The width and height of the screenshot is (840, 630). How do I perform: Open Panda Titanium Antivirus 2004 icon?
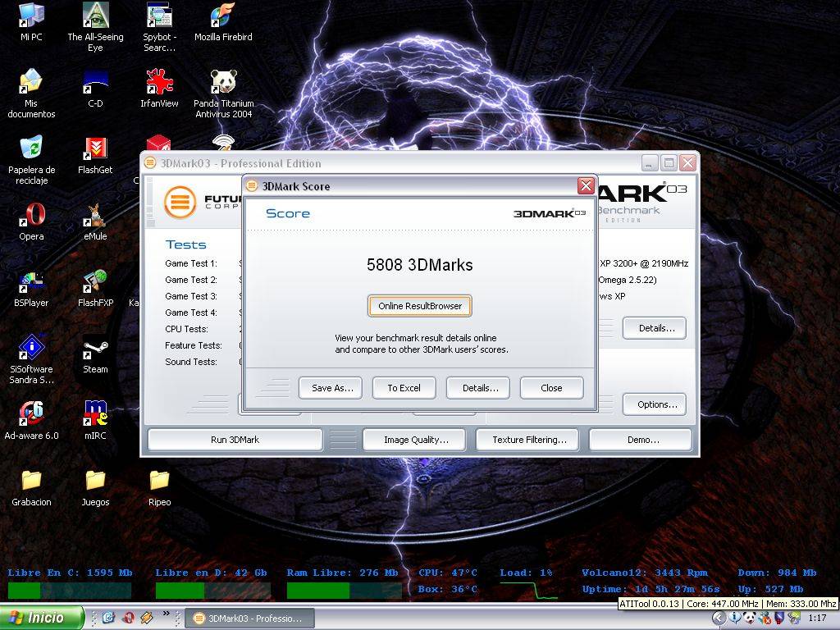[x=223, y=94]
